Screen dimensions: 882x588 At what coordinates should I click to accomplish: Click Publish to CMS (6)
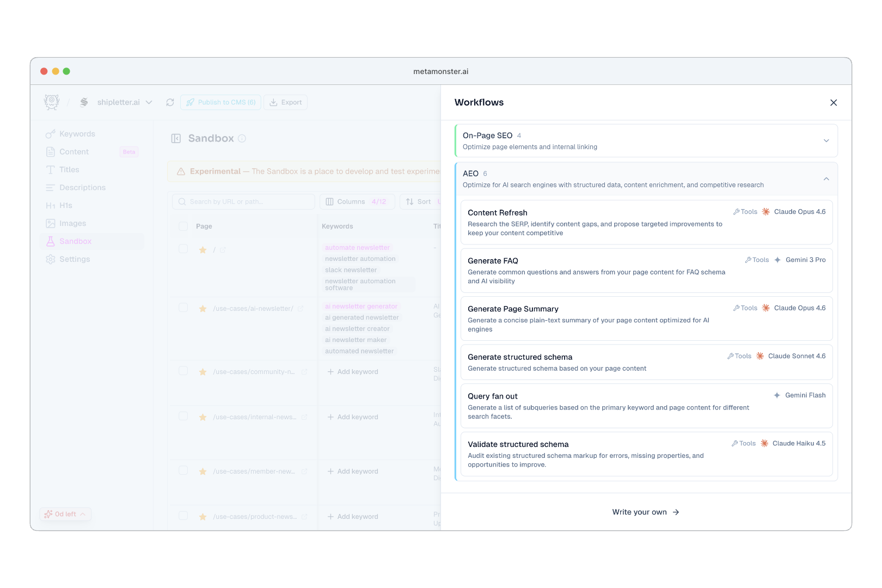(x=220, y=102)
